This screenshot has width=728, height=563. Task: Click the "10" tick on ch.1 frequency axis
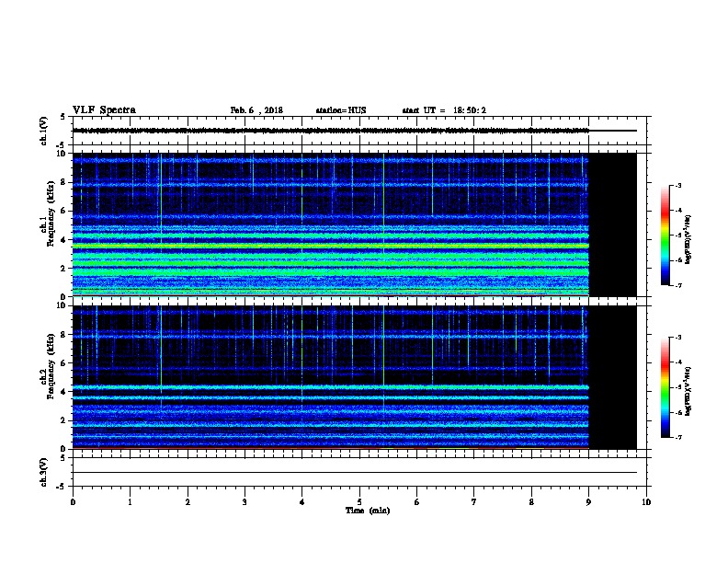click(63, 154)
